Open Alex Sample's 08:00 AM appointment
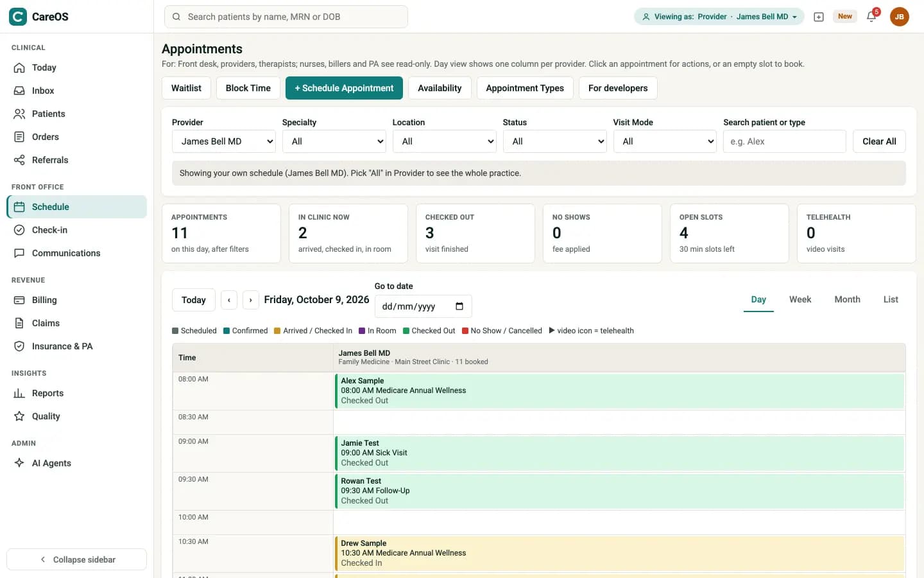 click(620, 390)
